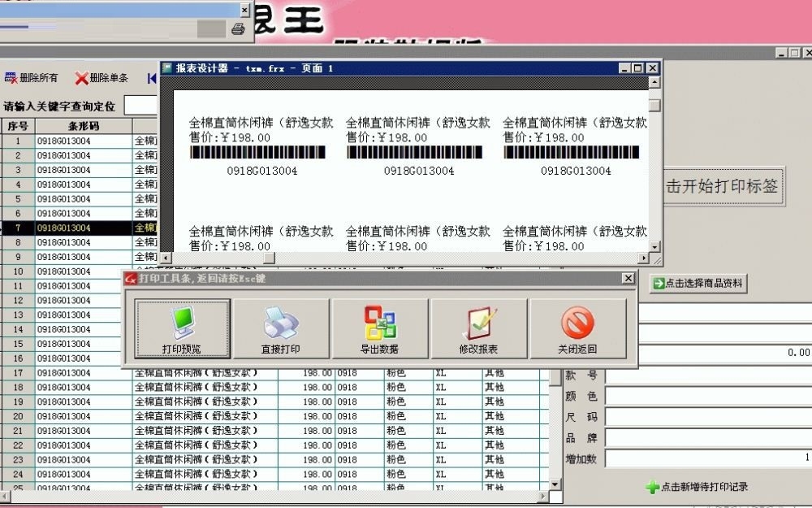Close the 打印工具条 toolbar dialog
Image resolution: width=812 pixels, height=508 pixels.
(628, 278)
